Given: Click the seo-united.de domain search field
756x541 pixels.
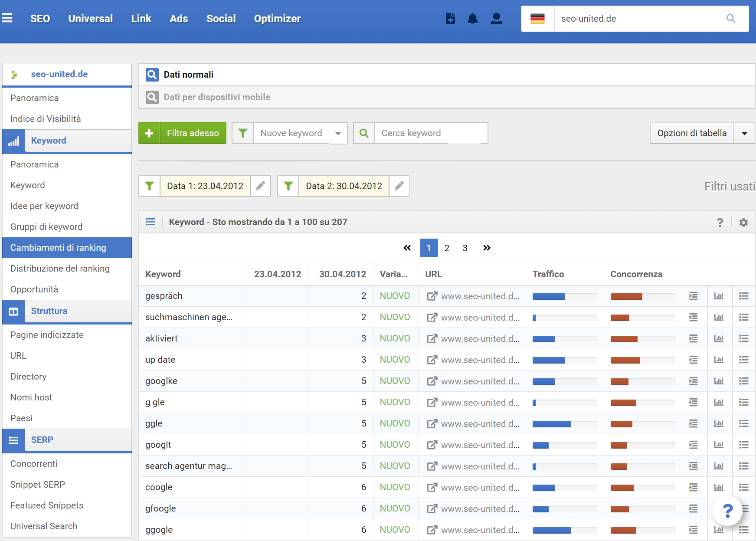Looking at the screenshot, I should 638,19.
